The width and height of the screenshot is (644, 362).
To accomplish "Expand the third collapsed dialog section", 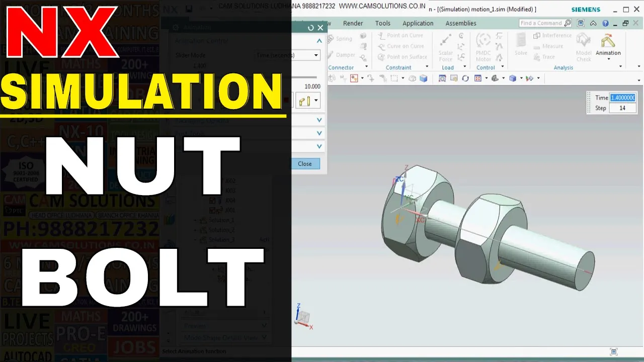I will (319, 146).
